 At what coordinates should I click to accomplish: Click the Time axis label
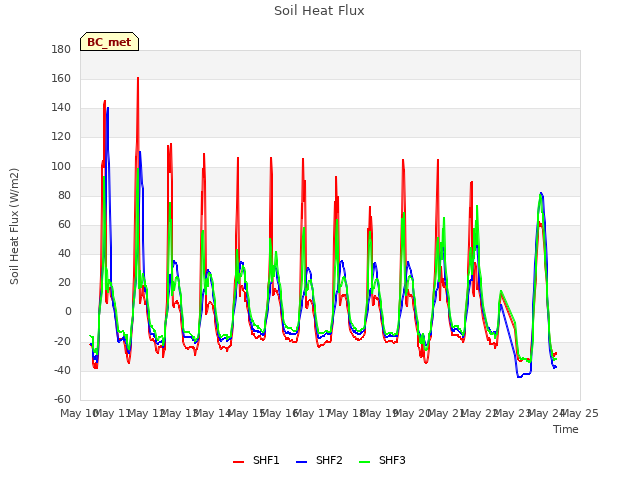click(566, 429)
